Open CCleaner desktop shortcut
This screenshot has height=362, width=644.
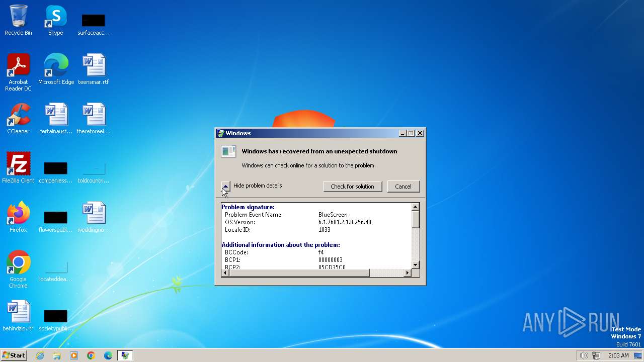coord(18,119)
